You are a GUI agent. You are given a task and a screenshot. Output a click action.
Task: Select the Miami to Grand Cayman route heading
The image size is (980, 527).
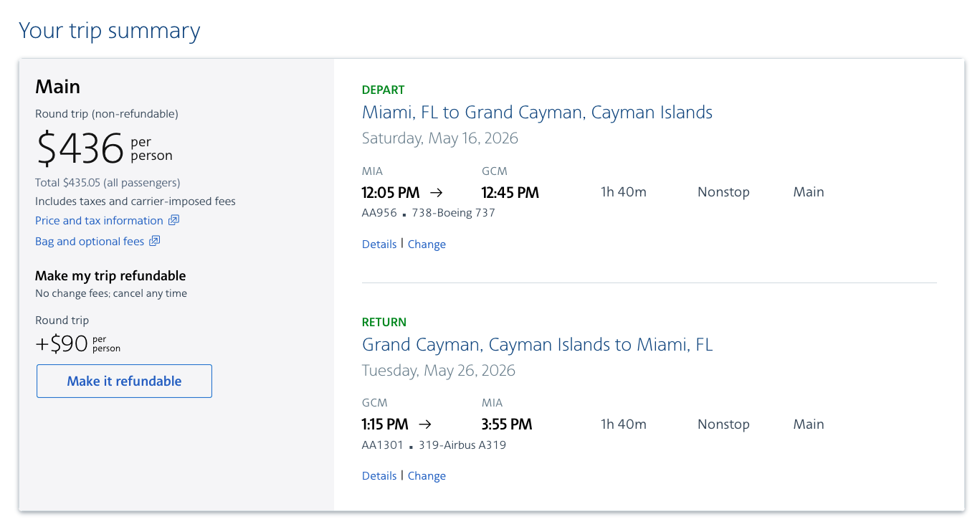tap(537, 112)
